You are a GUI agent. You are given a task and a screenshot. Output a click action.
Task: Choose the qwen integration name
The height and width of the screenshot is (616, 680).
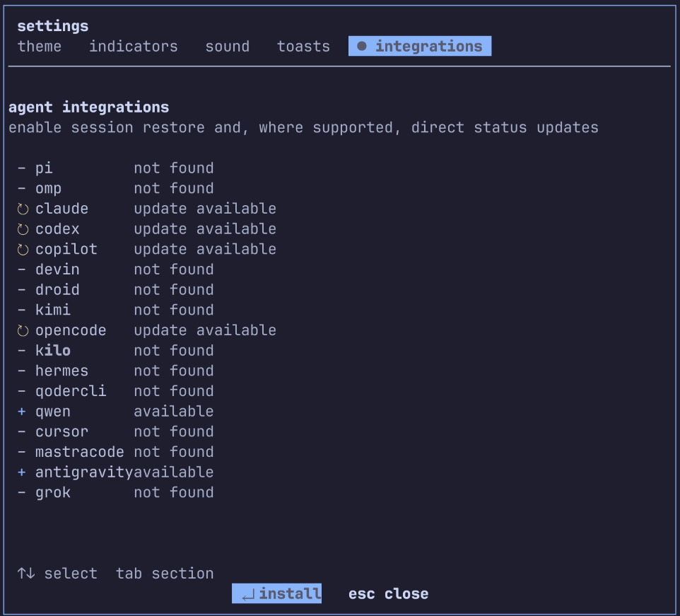coord(53,412)
